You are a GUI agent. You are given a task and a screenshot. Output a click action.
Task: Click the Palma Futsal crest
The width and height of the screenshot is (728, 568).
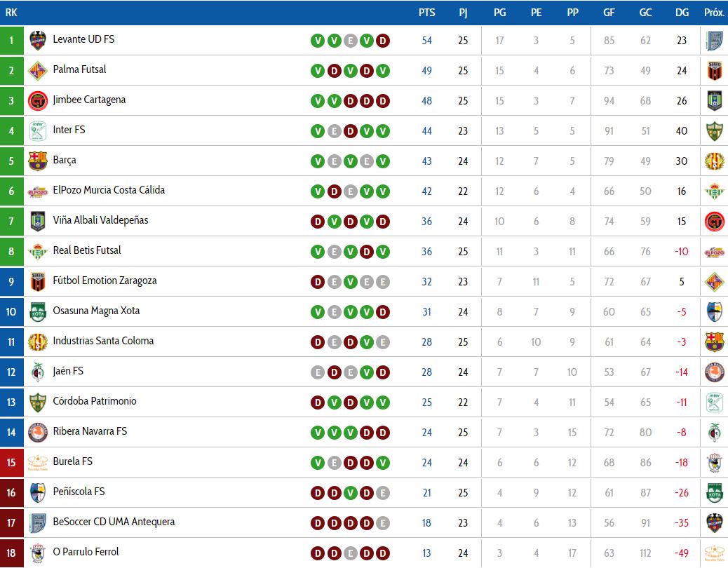pos(38,71)
